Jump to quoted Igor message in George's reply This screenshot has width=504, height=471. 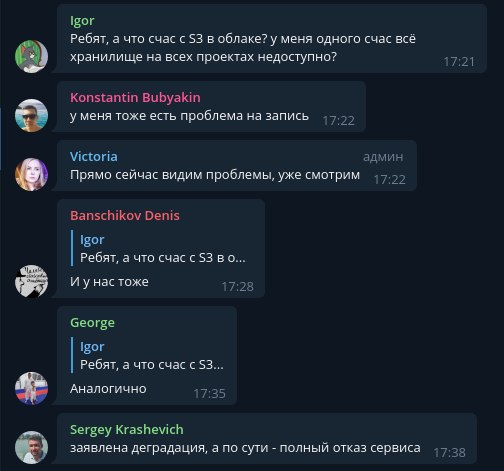point(148,355)
